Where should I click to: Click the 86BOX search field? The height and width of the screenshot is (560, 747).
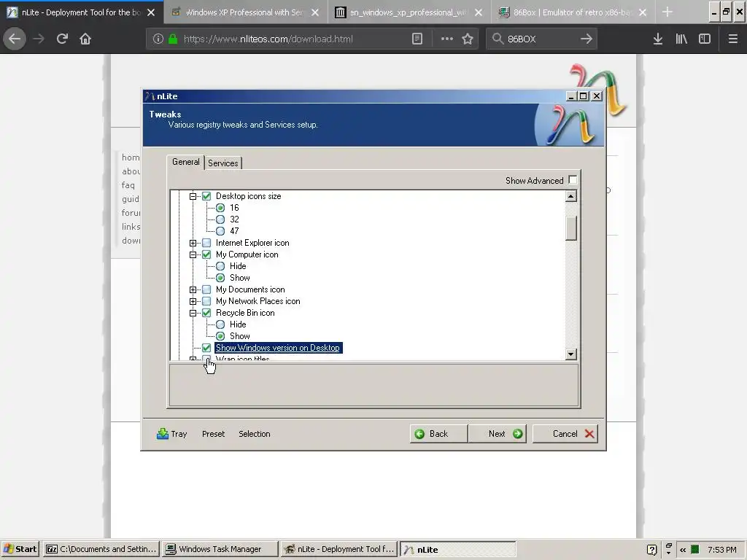[541, 39]
